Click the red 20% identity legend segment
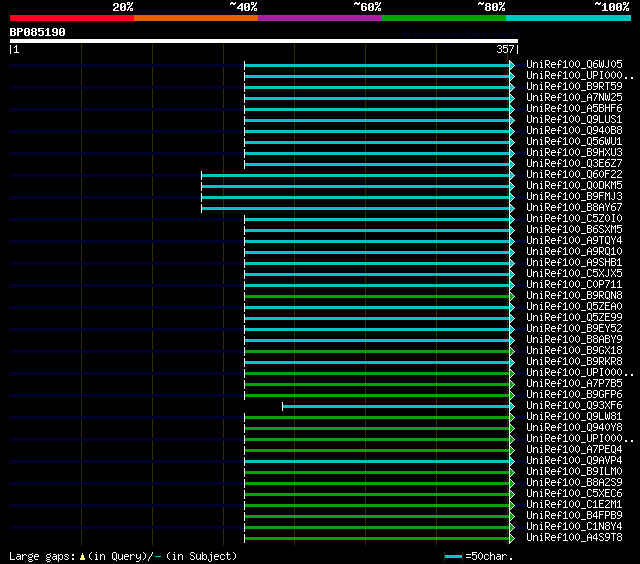Image resolution: width=640 pixels, height=564 pixels. 71,18
